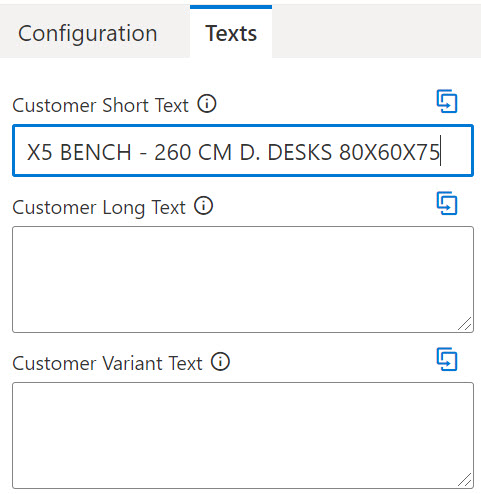Click on 80X60X75 in the short text field
The image size is (481, 494).
coord(389,152)
